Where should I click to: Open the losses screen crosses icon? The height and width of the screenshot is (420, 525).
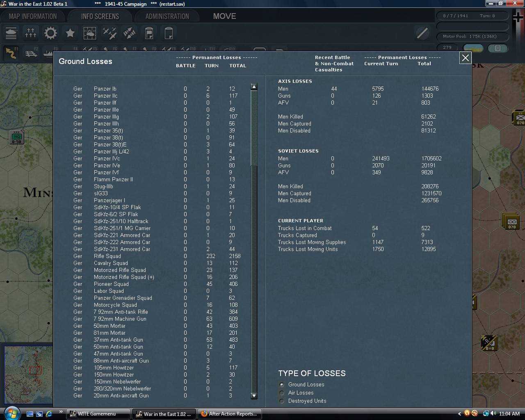point(31,33)
